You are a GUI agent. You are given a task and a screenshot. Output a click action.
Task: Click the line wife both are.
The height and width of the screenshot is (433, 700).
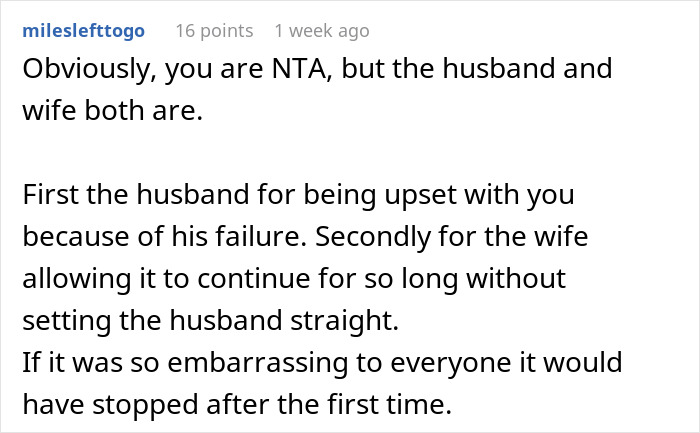click(112, 110)
